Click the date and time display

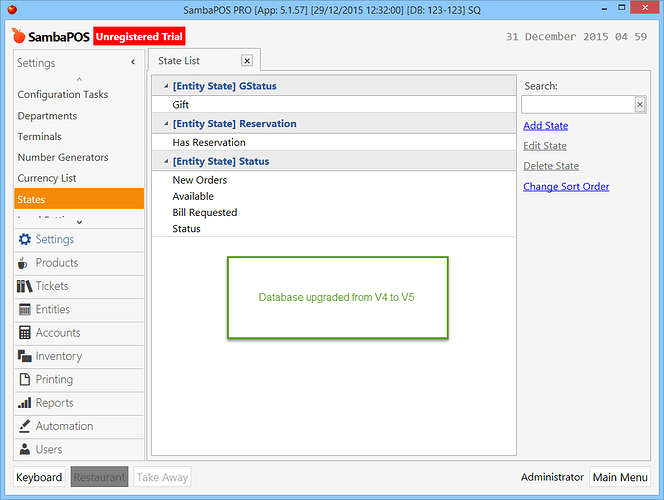(576, 37)
